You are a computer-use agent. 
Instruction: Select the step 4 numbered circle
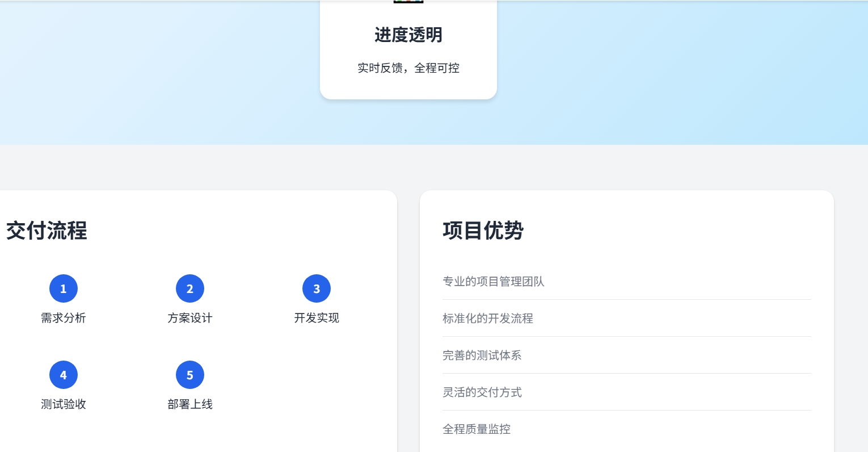coord(64,375)
